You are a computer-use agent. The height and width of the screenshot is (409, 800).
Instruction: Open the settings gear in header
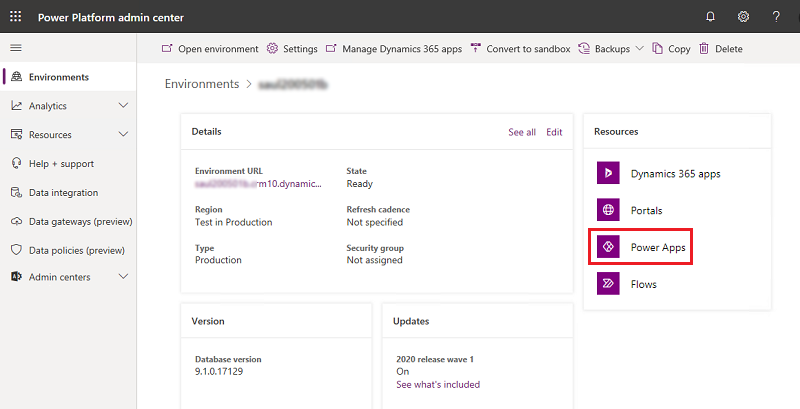(x=743, y=17)
